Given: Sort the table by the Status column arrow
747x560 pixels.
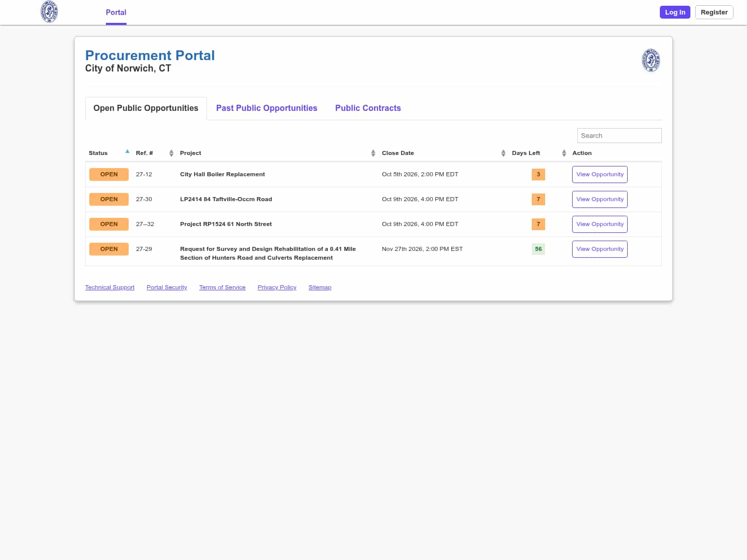Looking at the screenshot, I should 127,152.
